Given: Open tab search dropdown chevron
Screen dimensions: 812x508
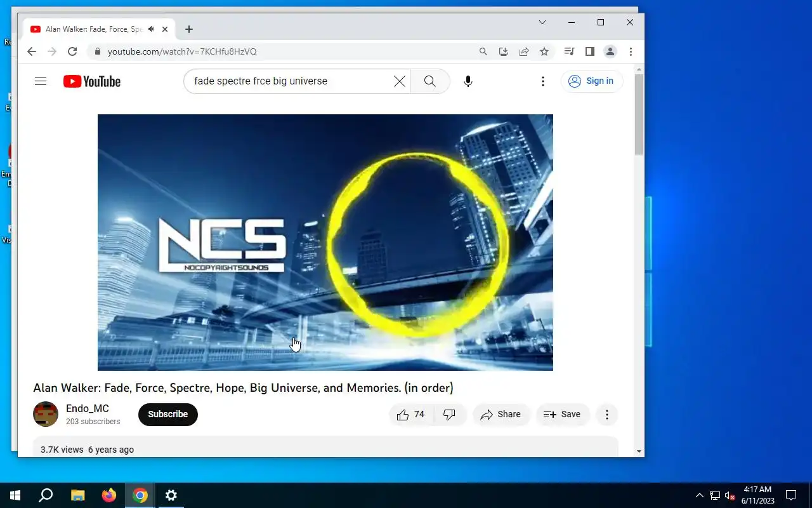Looking at the screenshot, I should [x=542, y=22].
